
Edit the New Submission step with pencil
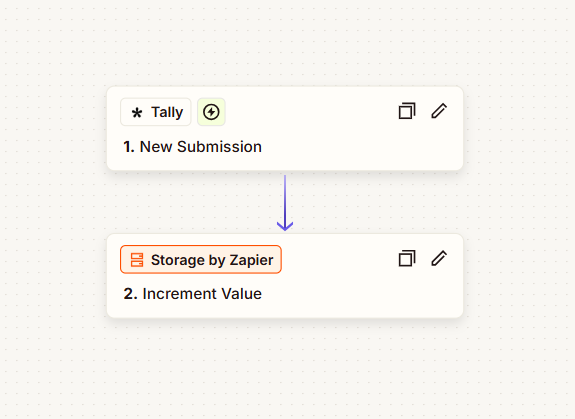[x=439, y=111]
